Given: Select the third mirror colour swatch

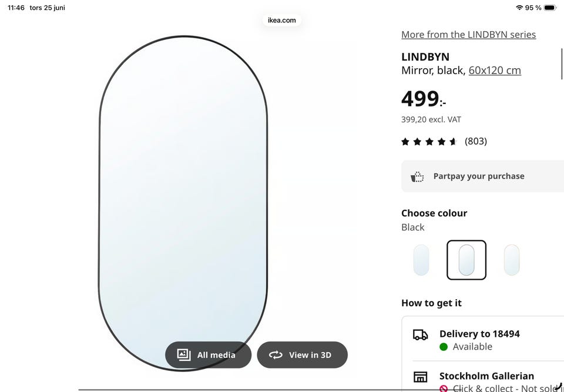Looking at the screenshot, I should click(512, 260).
